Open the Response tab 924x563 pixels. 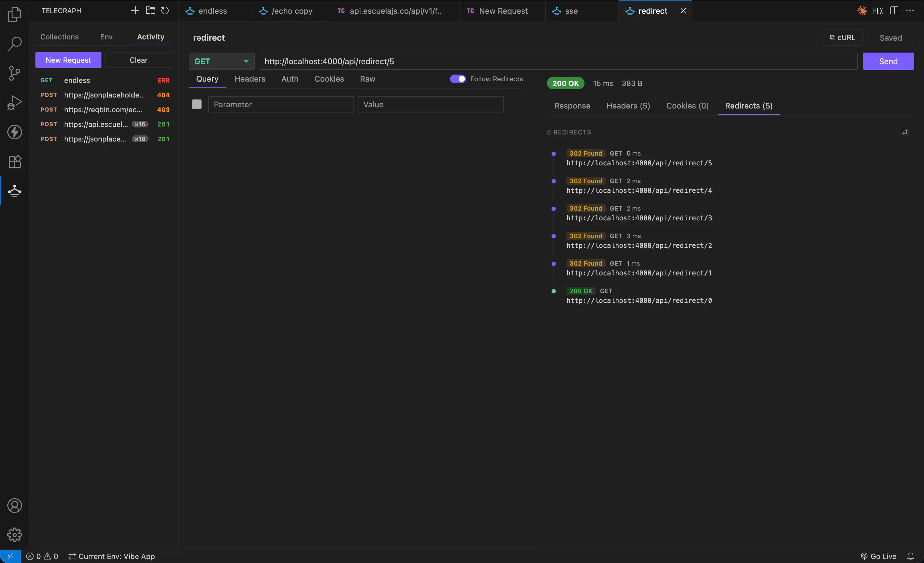point(572,106)
